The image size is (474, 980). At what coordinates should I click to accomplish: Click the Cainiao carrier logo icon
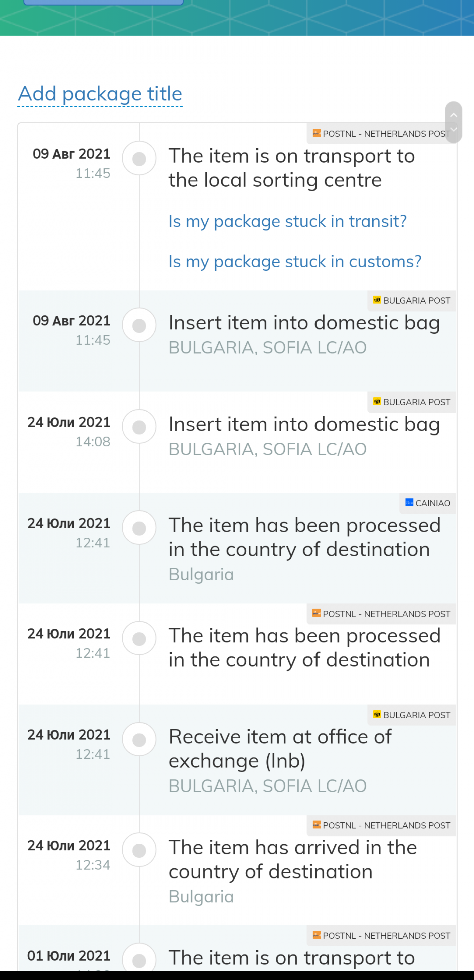pos(409,503)
